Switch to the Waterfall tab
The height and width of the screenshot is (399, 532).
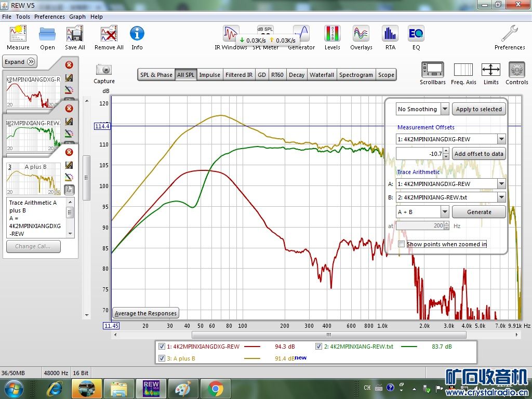pos(322,75)
